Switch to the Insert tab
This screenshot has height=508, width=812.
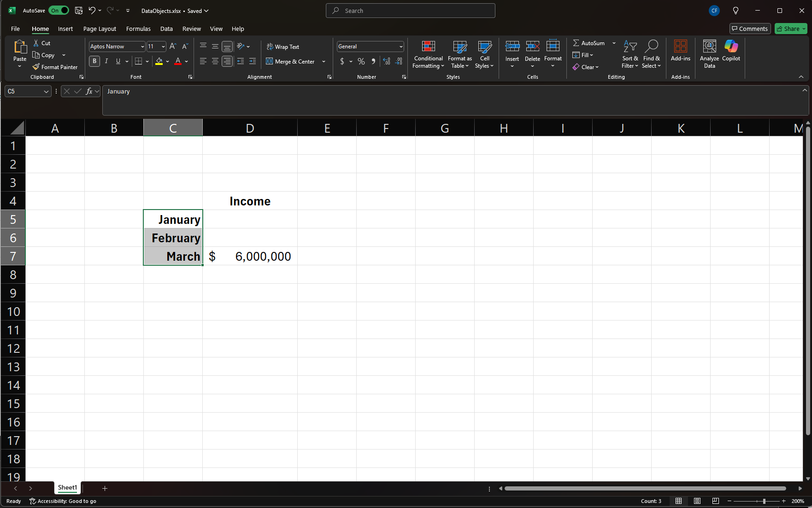65,29
